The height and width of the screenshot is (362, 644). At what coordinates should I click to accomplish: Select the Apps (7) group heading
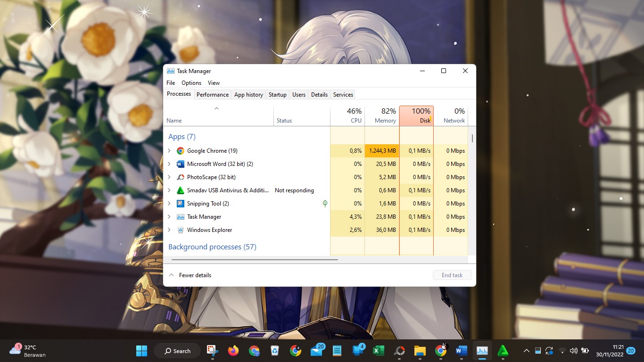pyautogui.click(x=182, y=137)
